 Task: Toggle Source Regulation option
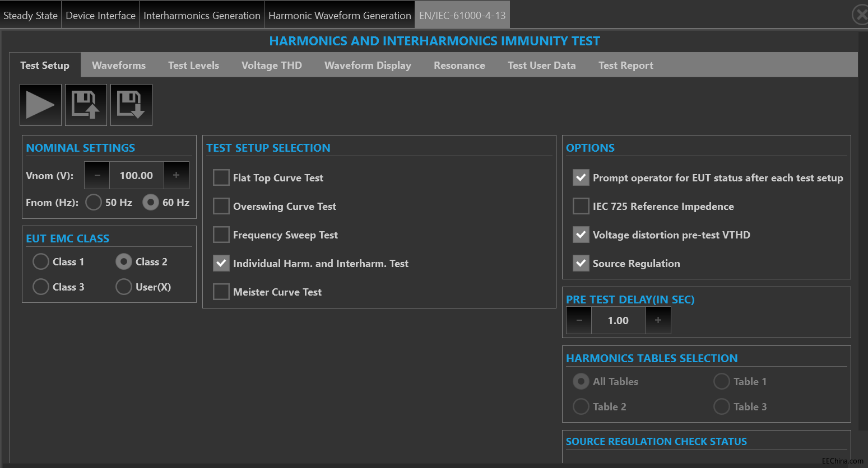coord(581,263)
